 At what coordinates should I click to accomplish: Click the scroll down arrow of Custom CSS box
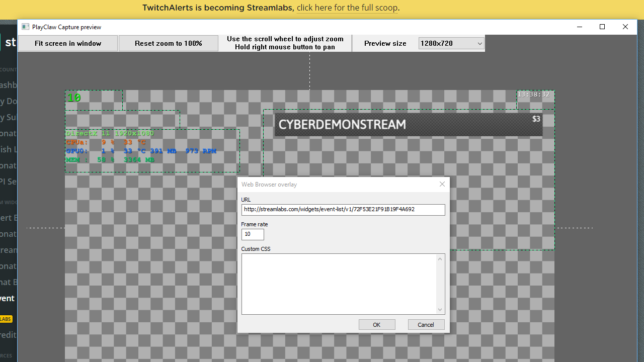click(440, 309)
